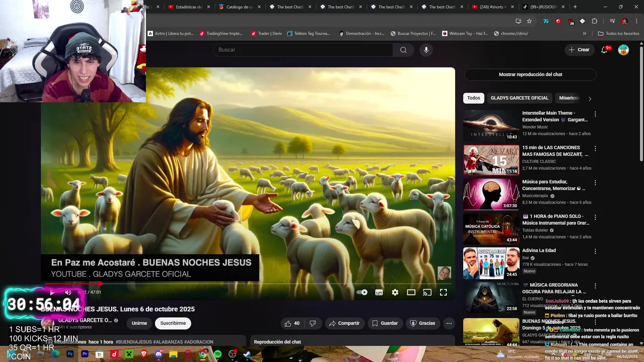Open 1 HORA de PIANO SOLO thumbnail
644x362 pixels.
click(491, 229)
